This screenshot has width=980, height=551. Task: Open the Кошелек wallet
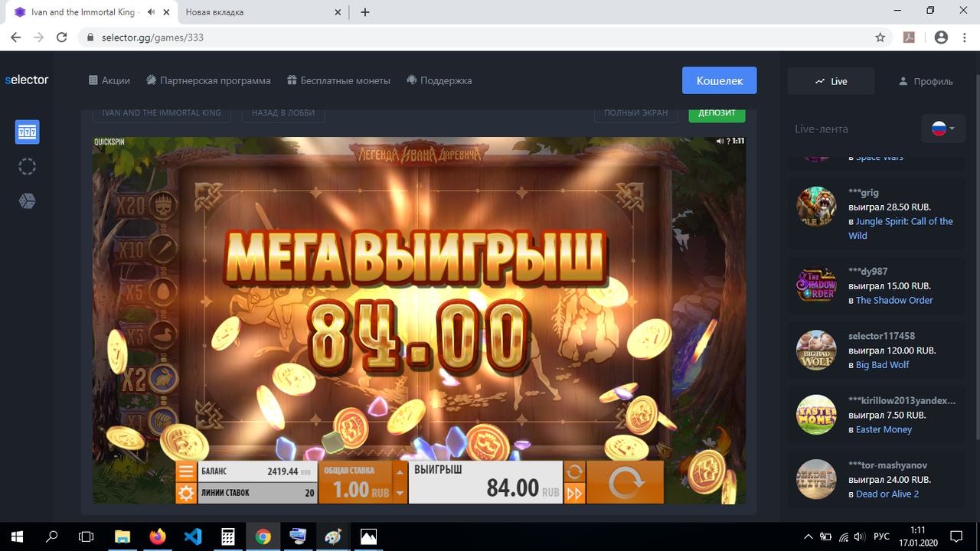[x=720, y=80]
